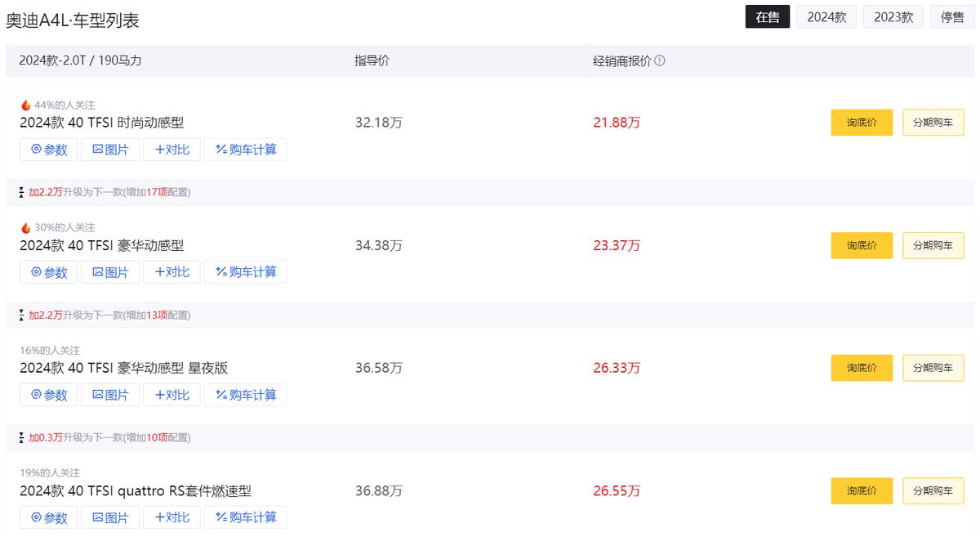Select the 在售 tab
The width and height of the screenshot is (980, 537).
[x=768, y=17]
